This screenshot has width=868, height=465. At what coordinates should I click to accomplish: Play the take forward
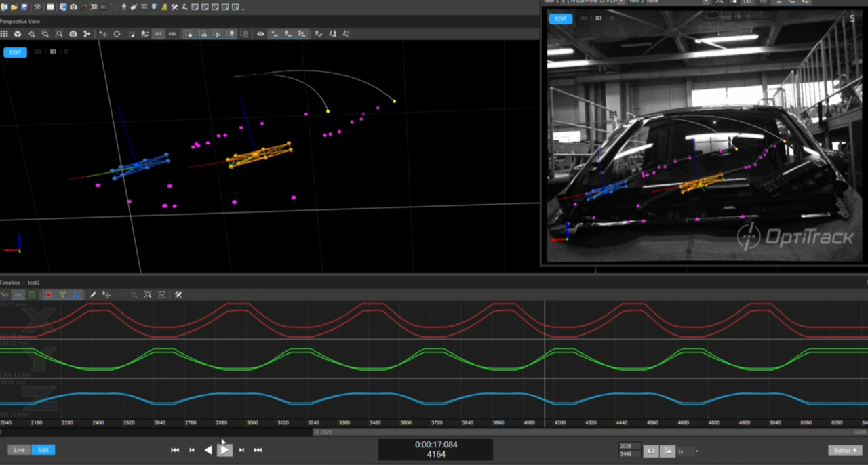tap(224, 450)
